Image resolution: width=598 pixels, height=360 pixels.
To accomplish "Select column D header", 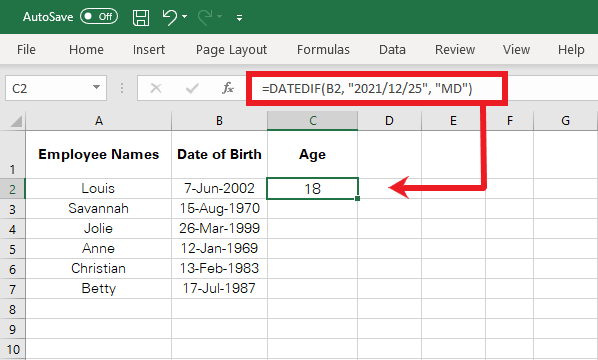I will [389, 121].
